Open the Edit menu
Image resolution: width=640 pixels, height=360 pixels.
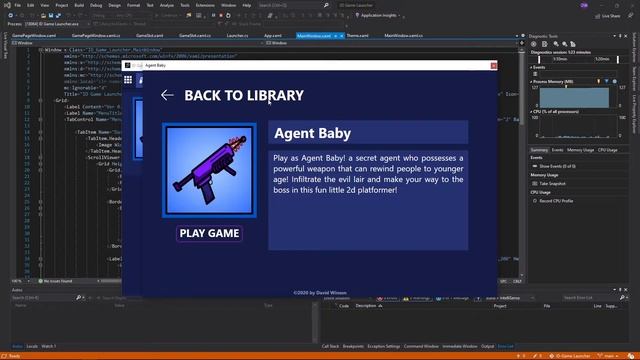coord(31,5)
